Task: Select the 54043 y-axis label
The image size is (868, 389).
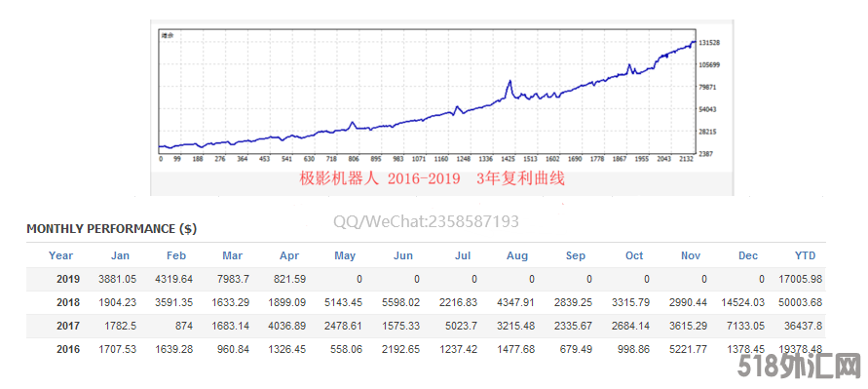Action: (707, 108)
